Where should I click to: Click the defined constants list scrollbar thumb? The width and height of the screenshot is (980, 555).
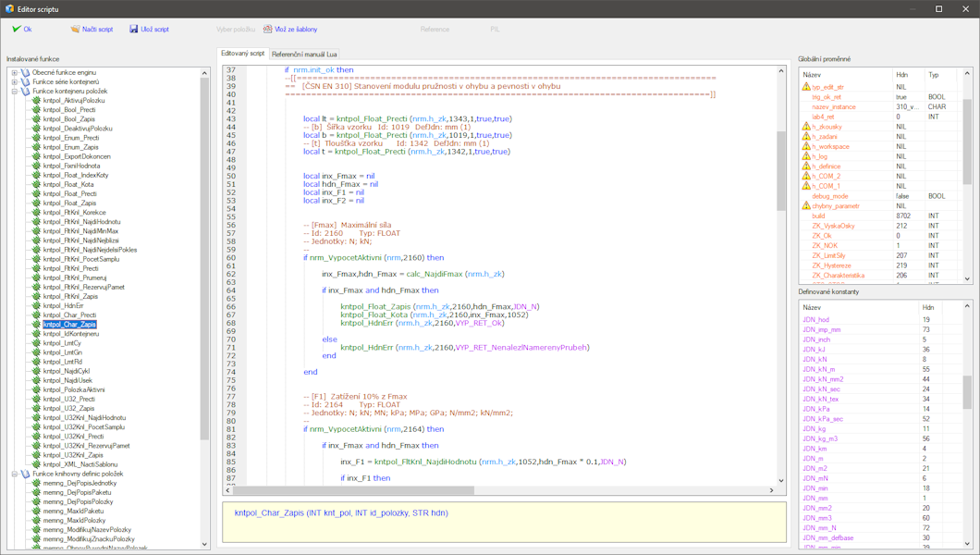(x=967, y=392)
